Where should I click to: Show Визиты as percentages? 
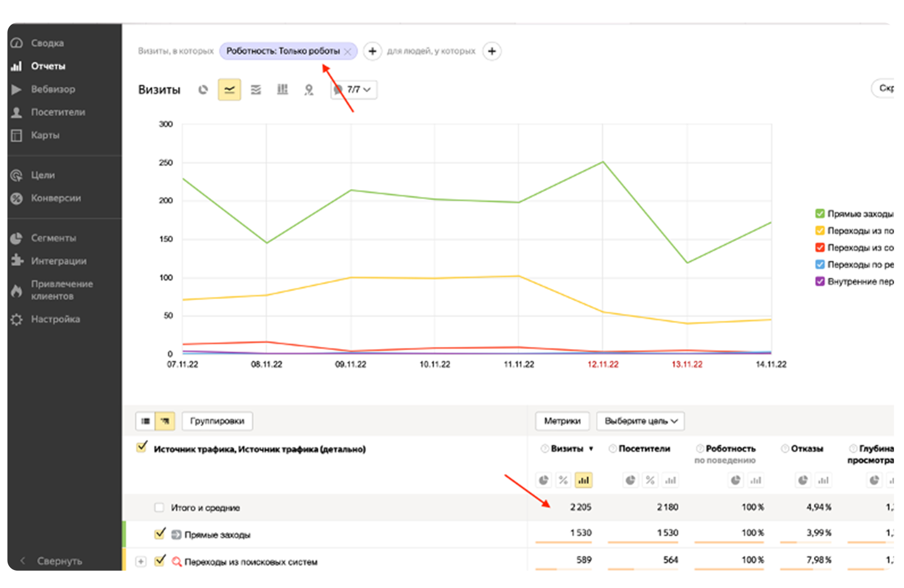click(x=563, y=480)
